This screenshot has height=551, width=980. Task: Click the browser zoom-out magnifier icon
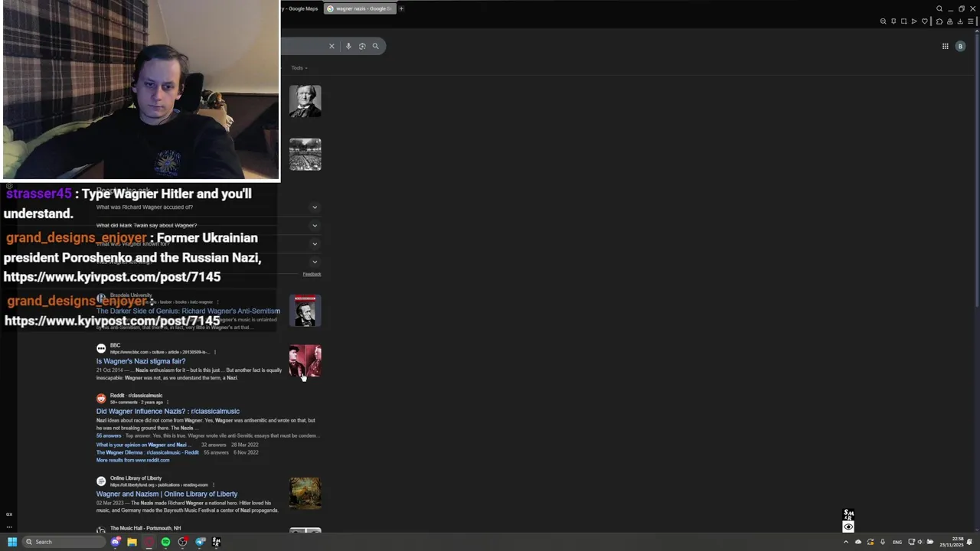pyautogui.click(x=883, y=21)
